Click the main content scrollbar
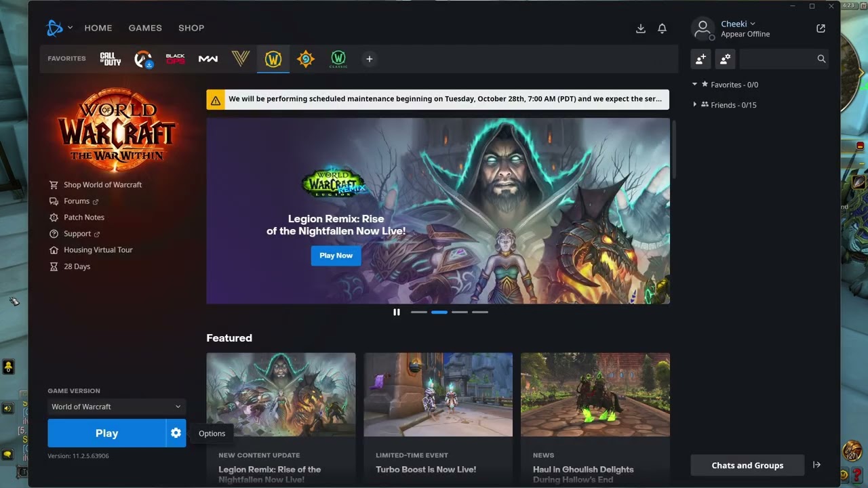The width and height of the screenshot is (868, 488). (674, 149)
